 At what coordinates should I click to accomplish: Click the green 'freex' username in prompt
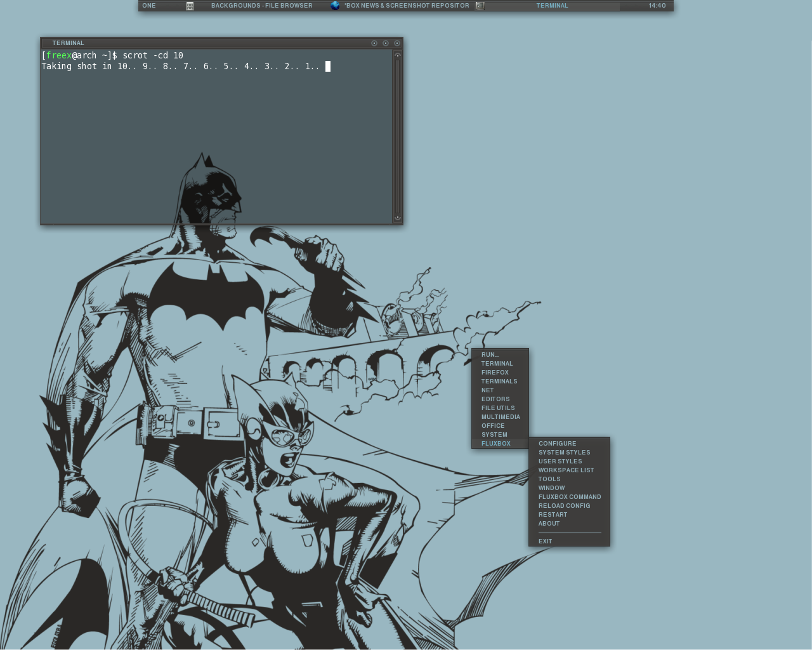click(x=59, y=56)
